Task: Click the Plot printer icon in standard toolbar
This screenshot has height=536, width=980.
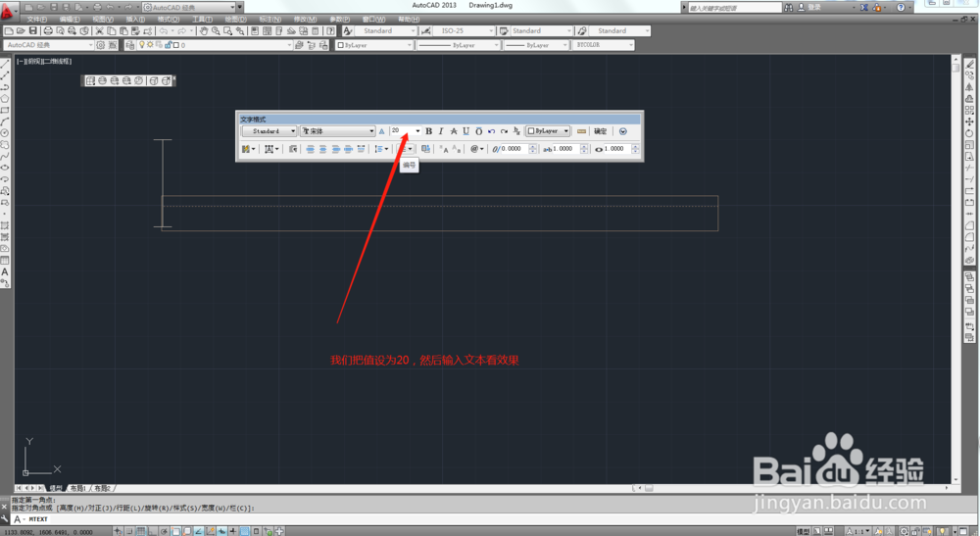Action: click(48, 30)
